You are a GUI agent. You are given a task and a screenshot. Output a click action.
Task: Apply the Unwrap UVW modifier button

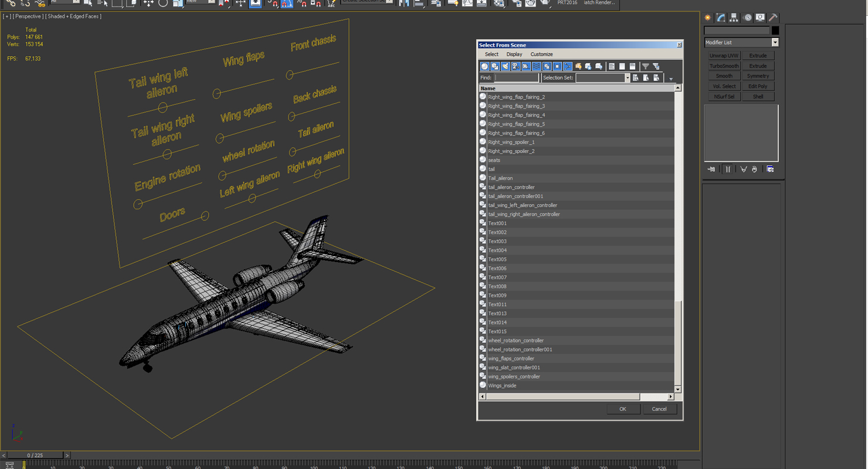click(724, 56)
